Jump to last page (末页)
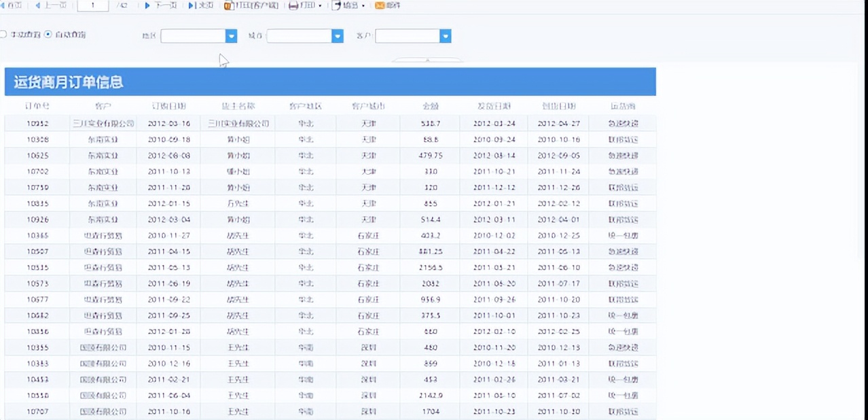This screenshot has width=868, height=420. 202,5
